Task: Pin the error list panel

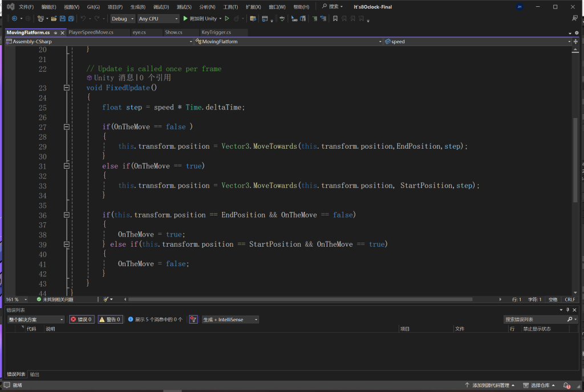Action: pos(567,310)
